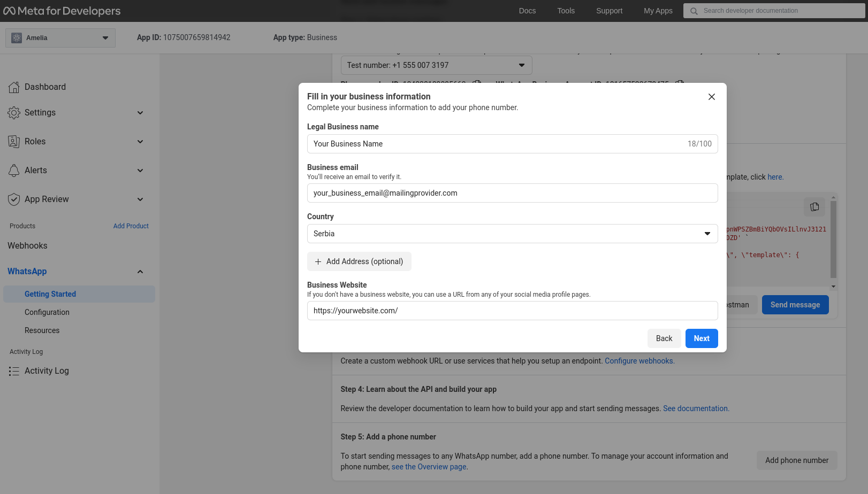This screenshot has height=494, width=868.
Task: Click the search magnifier icon
Action: click(x=694, y=11)
